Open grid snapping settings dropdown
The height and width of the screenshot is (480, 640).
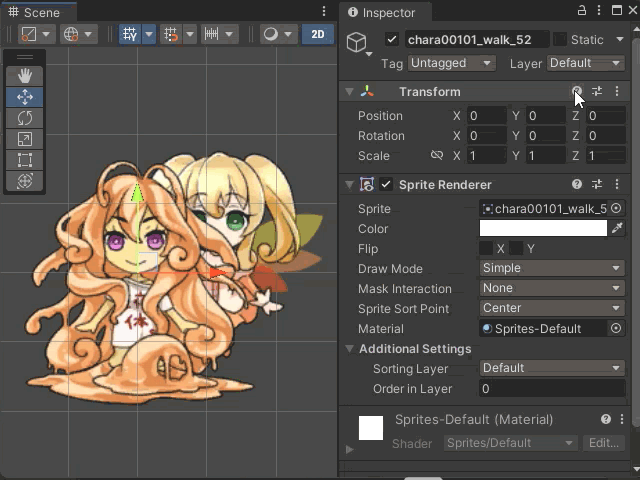click(x=190, y=34)
